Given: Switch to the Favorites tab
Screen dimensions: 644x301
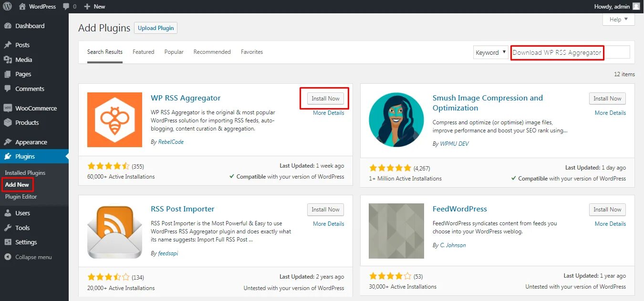Looking at the screenshot, I should click(x=252, y=52).
